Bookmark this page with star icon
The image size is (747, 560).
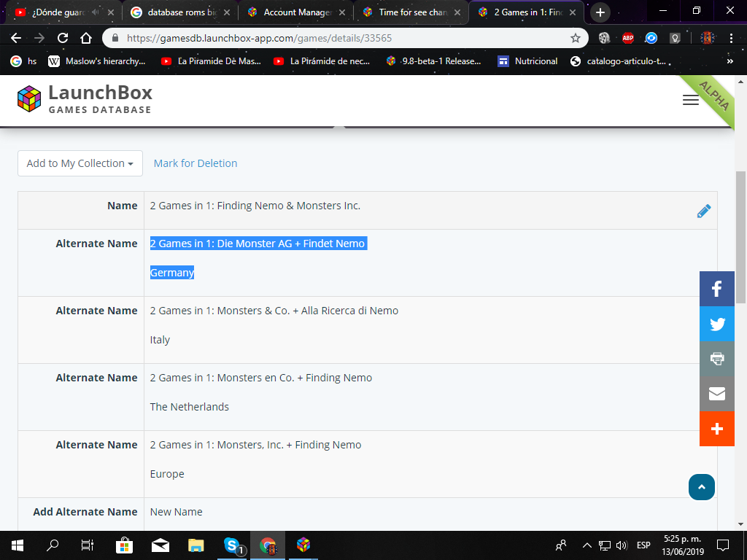pyautogui.click(x=575, y=38)
